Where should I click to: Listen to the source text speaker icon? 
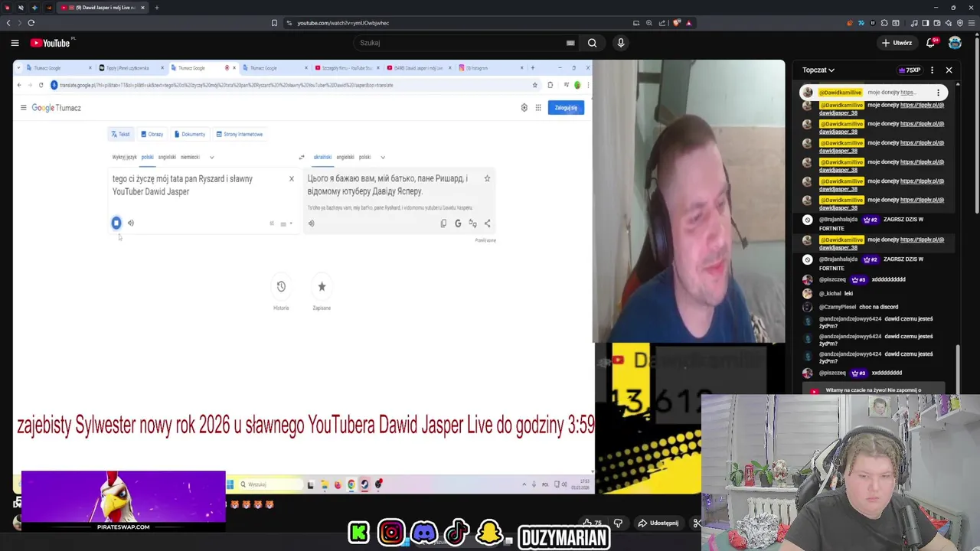(131, 223)
